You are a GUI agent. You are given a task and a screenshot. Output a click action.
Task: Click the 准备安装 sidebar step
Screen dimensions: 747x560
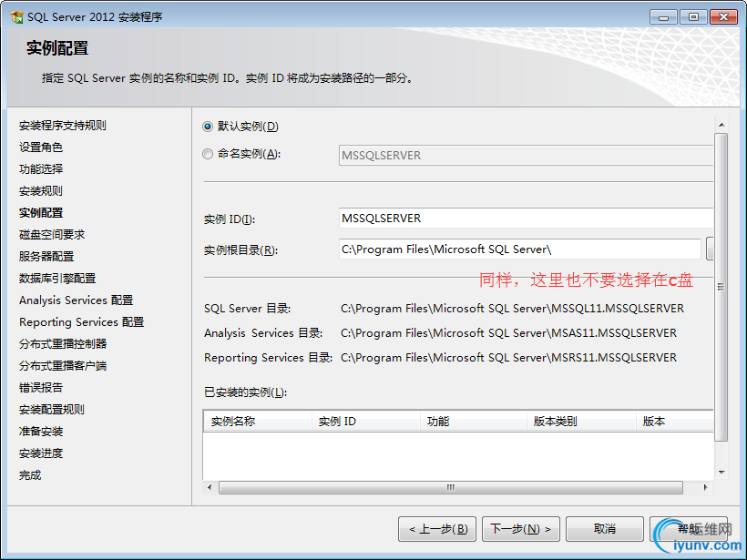pos(41,432)
